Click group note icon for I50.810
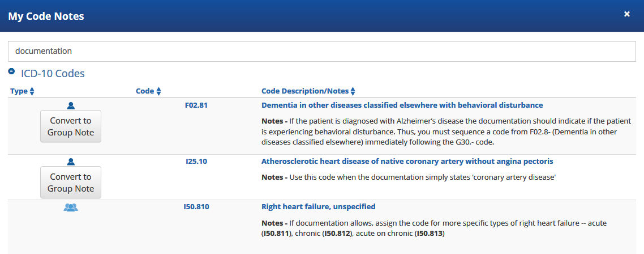This screenshot has width=644, height=254. 71,208
